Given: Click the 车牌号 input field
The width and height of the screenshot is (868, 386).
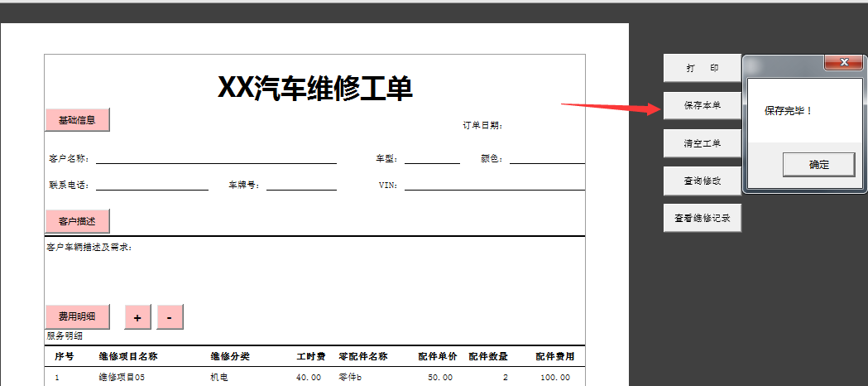Looking at the screenshot, I should point(302,185).
